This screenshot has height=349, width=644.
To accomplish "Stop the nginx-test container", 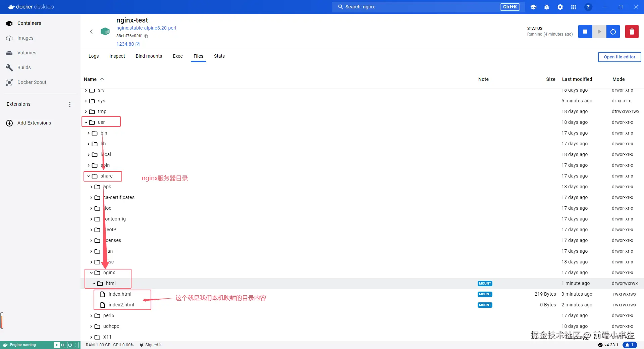I will coord(585,32).
